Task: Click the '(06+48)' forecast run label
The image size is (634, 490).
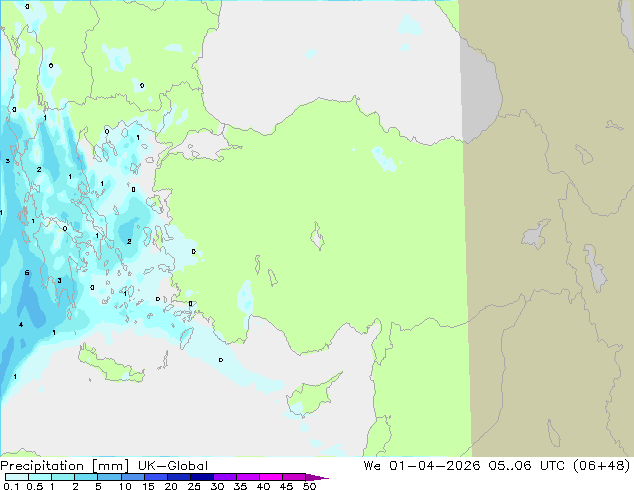Action: pos(602,466)
